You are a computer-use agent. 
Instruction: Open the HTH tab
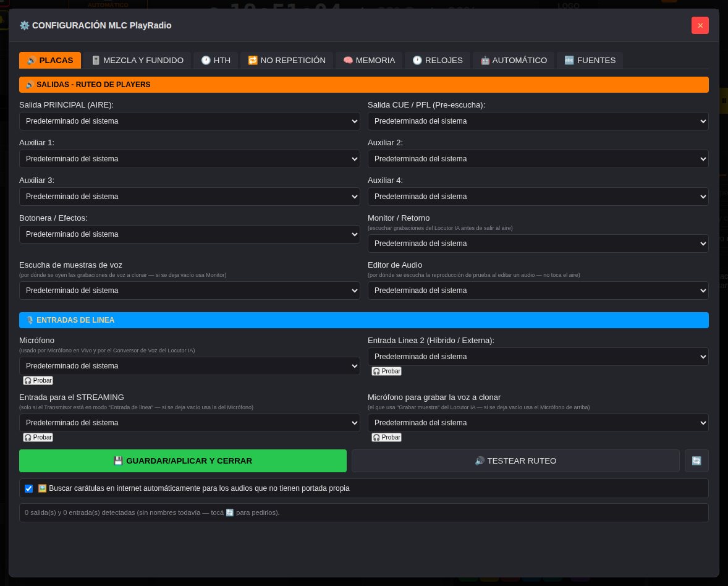216,61
